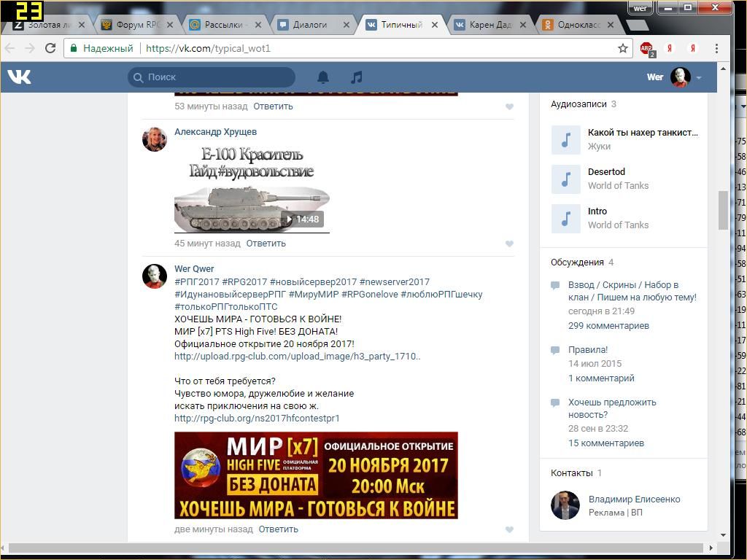Open Контакты section header
747x560 pixels.
(x=572, y=473)
